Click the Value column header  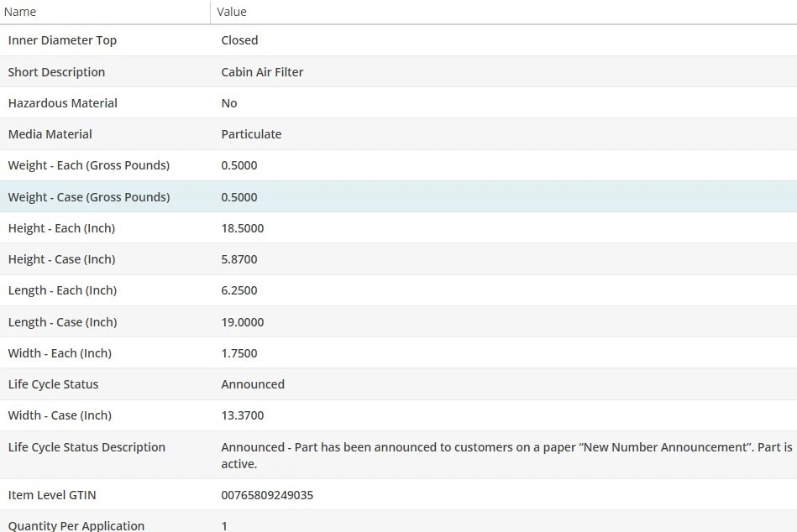232,12
